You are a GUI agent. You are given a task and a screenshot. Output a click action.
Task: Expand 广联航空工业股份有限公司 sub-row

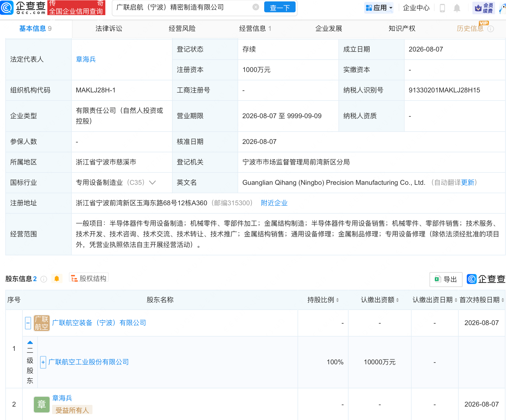point(43,362)
